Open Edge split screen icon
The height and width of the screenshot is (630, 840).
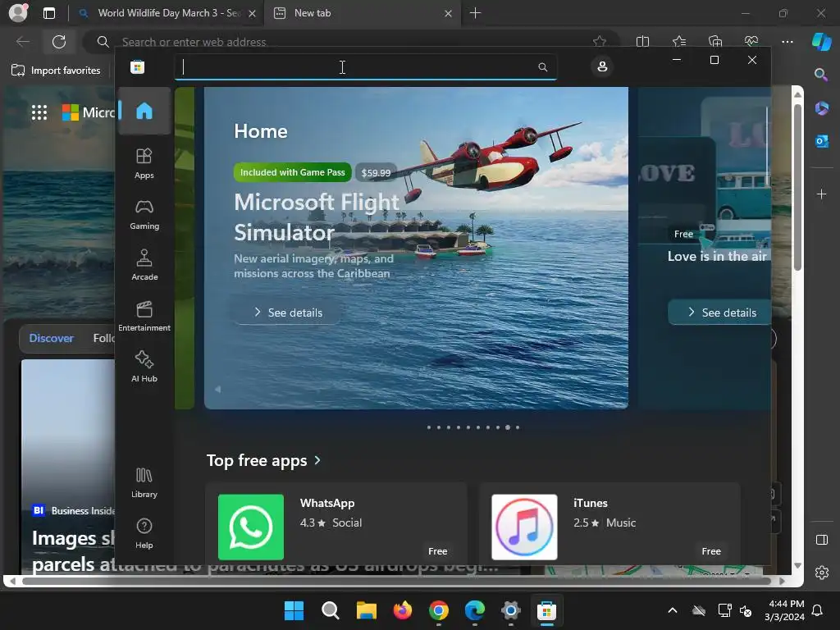click(642, 41)
